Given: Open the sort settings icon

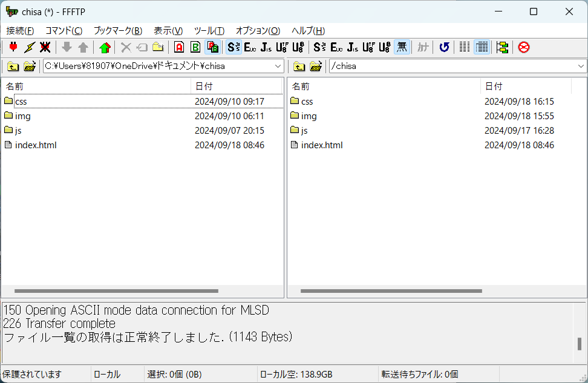Looking at the screenshot, I should [x=502, y=47].
